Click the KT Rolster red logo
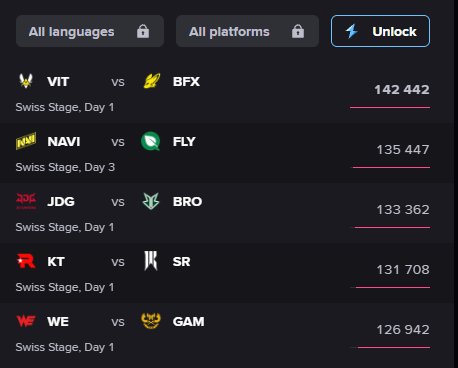 point(26,261)
